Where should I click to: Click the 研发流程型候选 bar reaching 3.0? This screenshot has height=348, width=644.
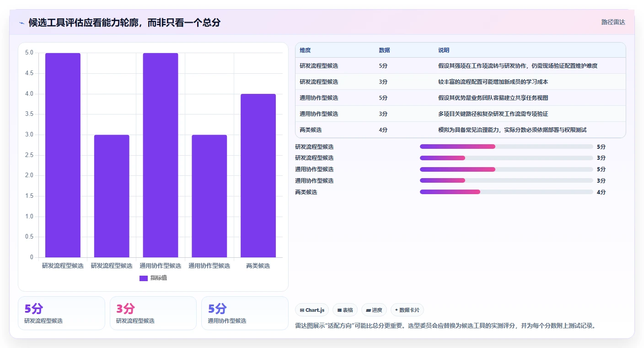pyautogui.click(x=112, y=196)
